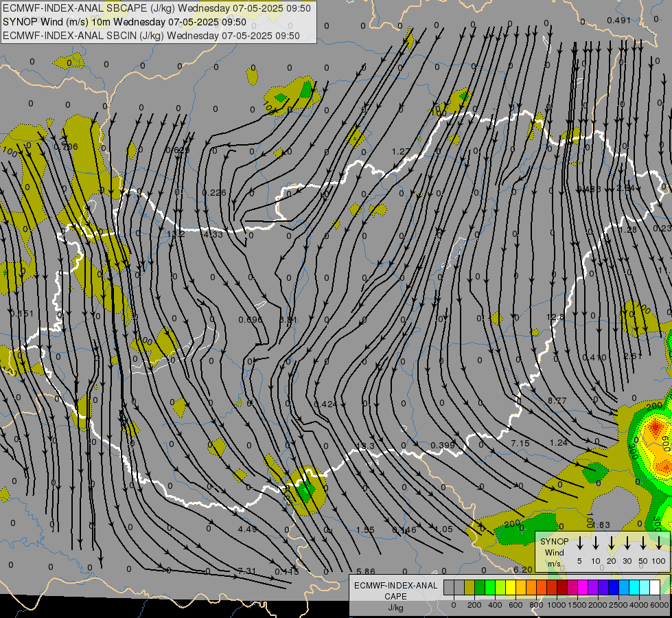Click the map value '1.28'
This screenshot has width=672, height=618.
(x=628, y=230)
